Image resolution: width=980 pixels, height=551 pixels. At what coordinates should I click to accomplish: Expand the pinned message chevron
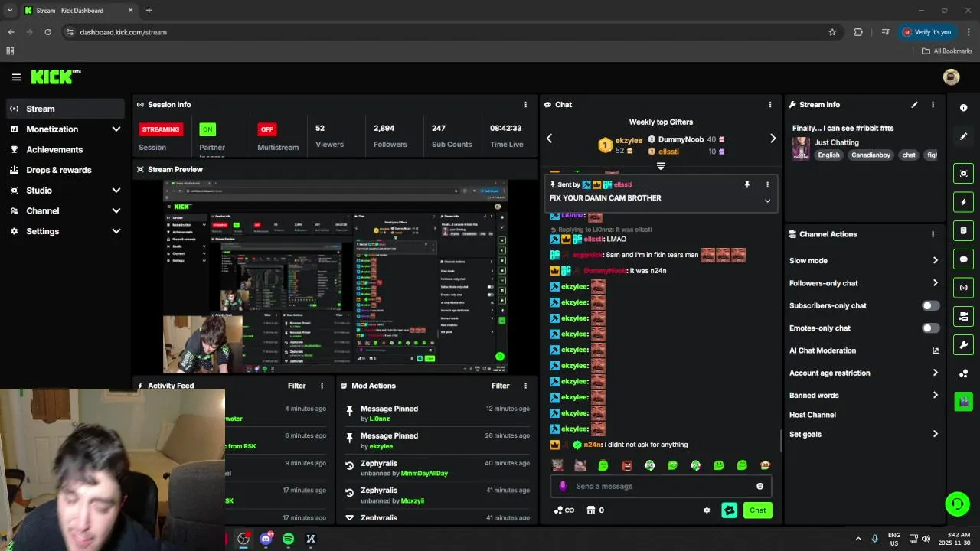[x=767, y=201]
